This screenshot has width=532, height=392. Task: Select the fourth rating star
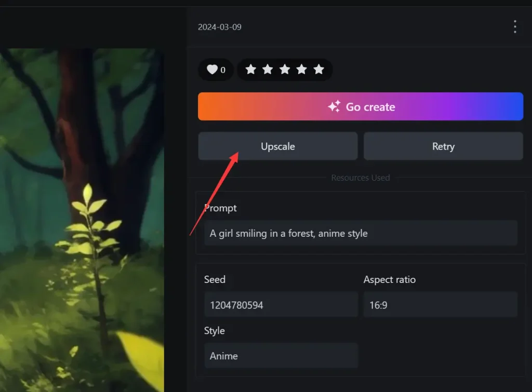coord(302,70)
